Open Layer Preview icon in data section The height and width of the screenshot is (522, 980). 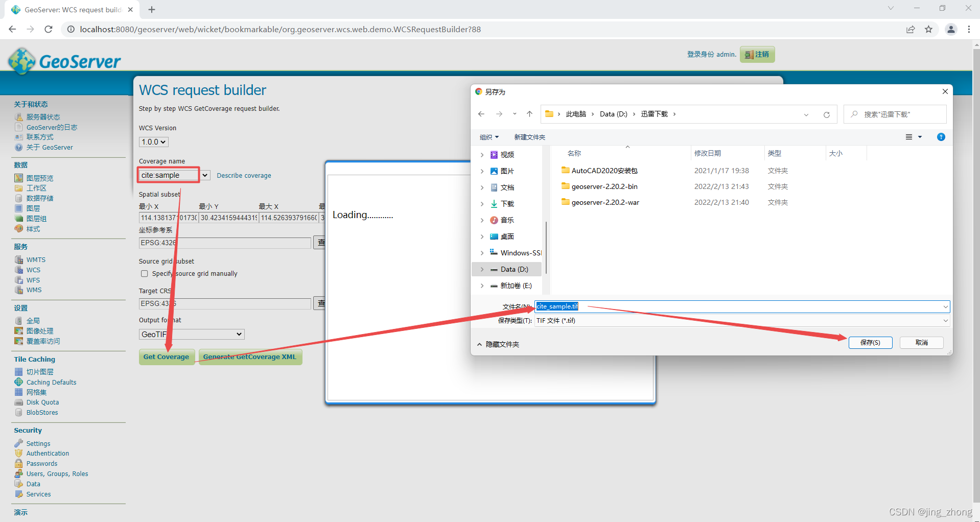19,178
